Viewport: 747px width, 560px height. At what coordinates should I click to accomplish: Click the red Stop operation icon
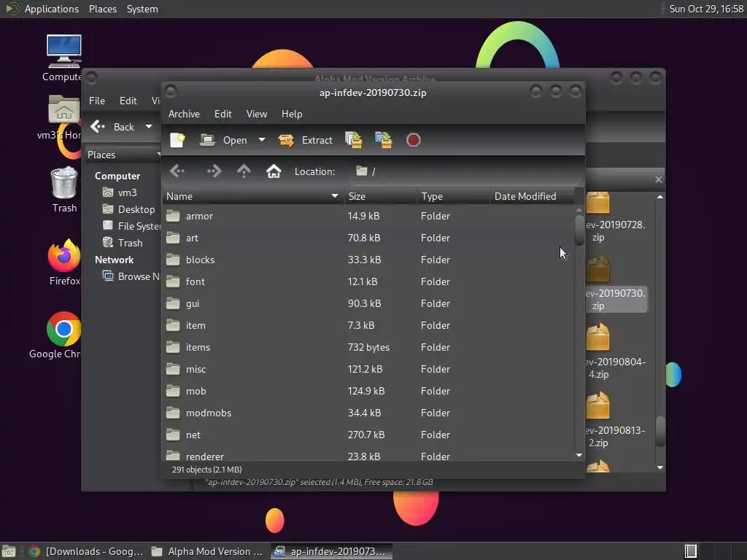pyautogui.click(x=413, y=140)
